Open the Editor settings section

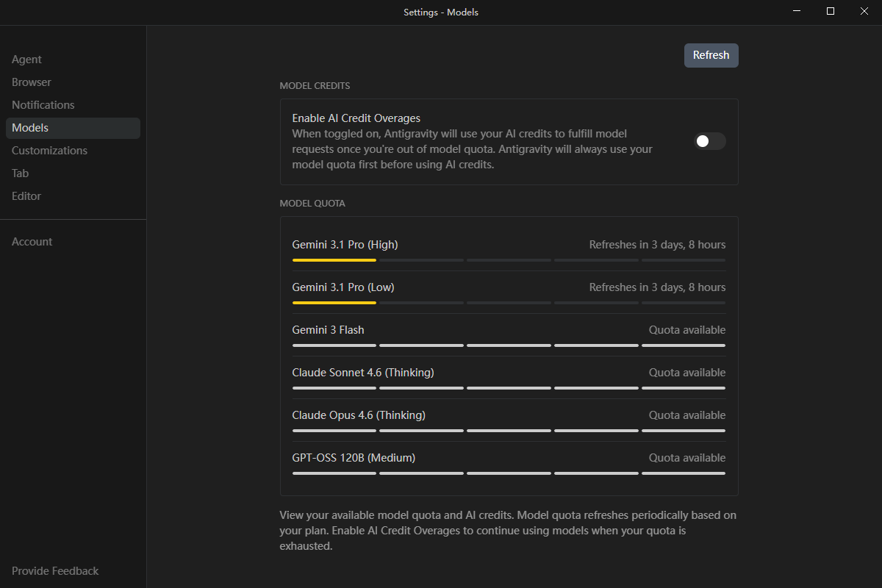click(73, 196)
